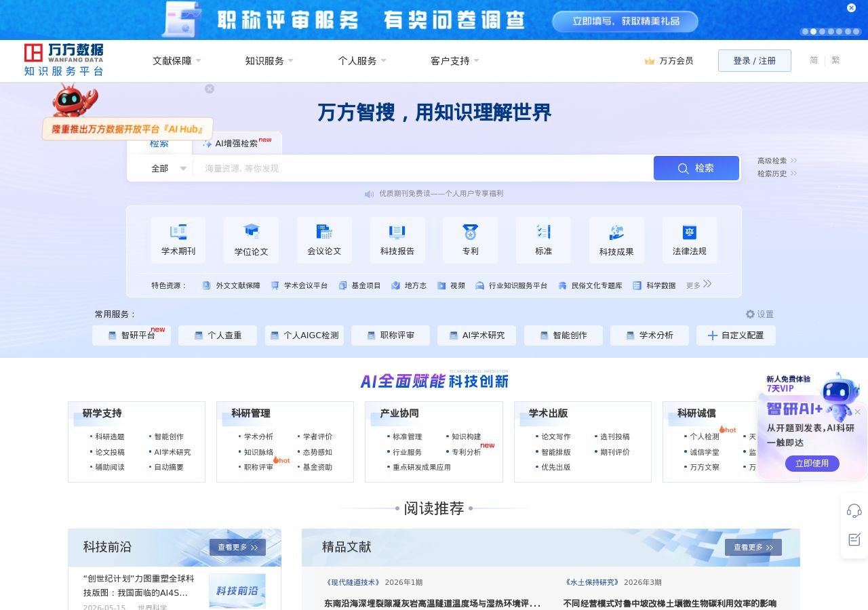The height and width of the screenshot is (610, 868).
Task: Expand the 个人服务 menu
Action: 362,61
